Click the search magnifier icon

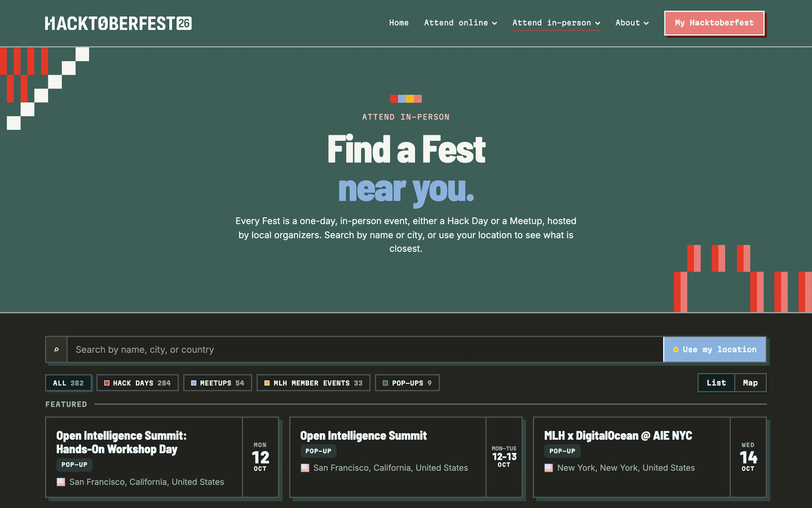56,349
